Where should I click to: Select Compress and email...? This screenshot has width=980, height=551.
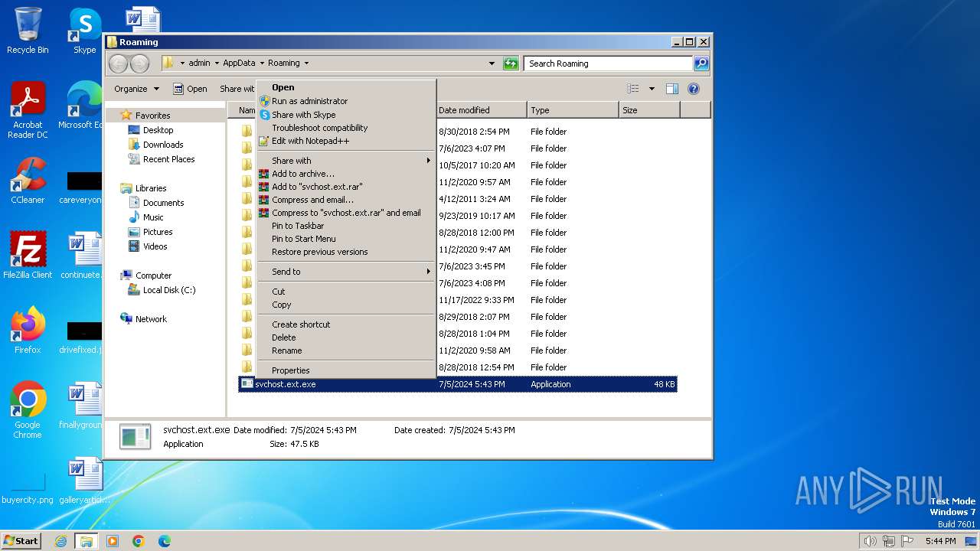[x=346, y=200]
